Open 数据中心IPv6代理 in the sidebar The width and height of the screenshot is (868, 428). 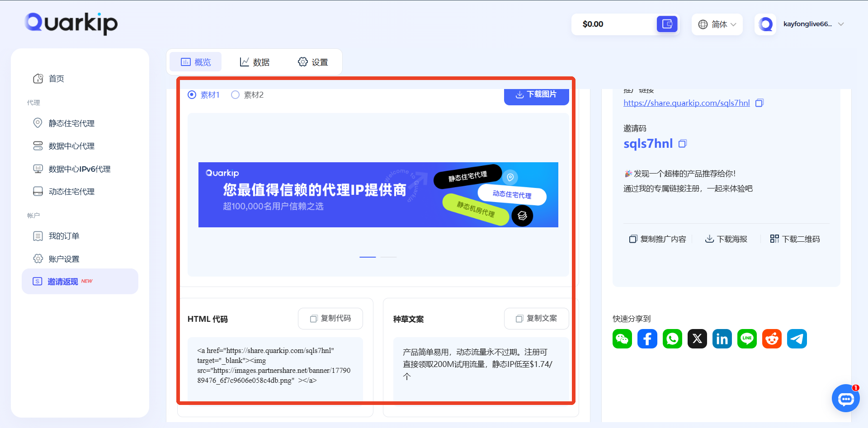point(80,169)
